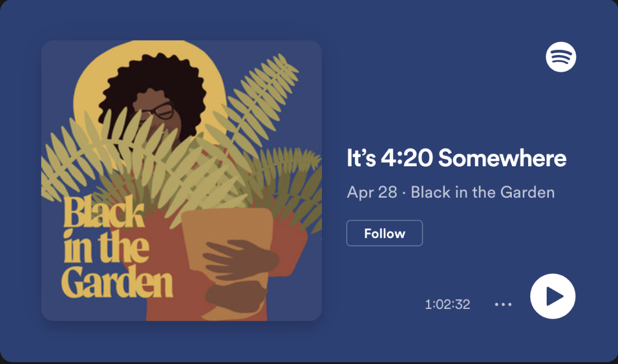This screenshot has height=364, width=618.
Task: Open the Black in the Garden show link
Action: tap(483, 192)
